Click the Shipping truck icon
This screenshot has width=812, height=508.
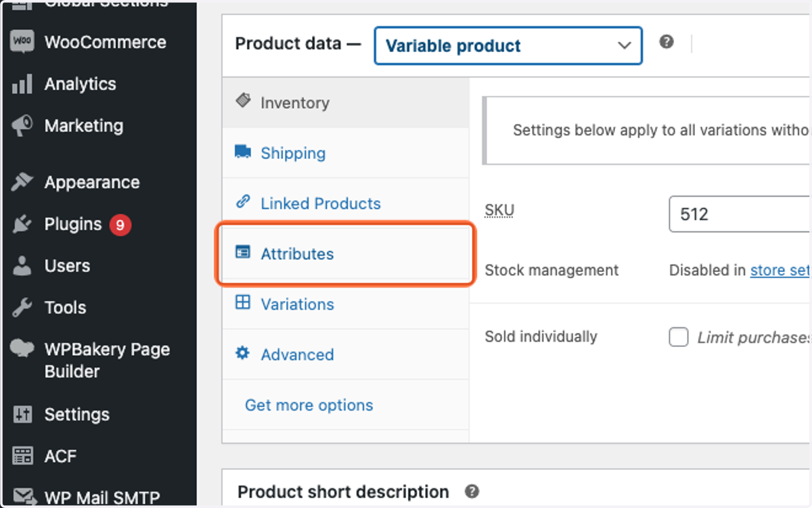coord(242,152)
